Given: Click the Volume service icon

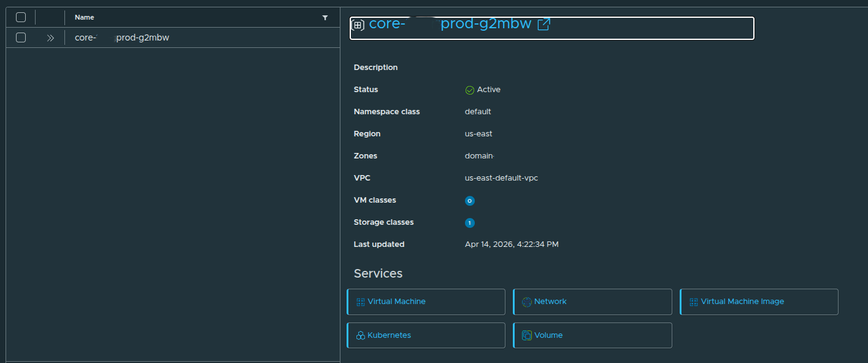Looking at the screenshot, I should pos(526,335).
